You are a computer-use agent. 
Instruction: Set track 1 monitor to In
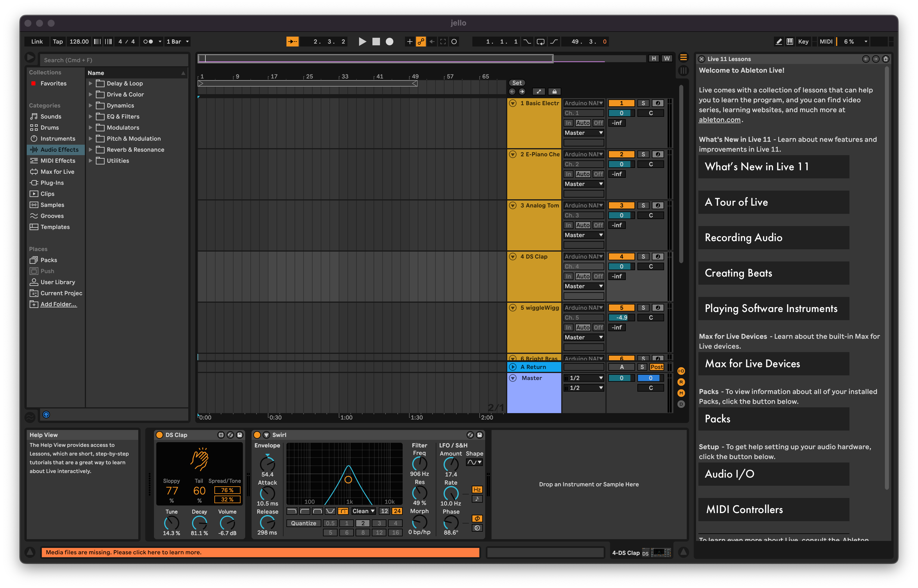coord(568,123)
